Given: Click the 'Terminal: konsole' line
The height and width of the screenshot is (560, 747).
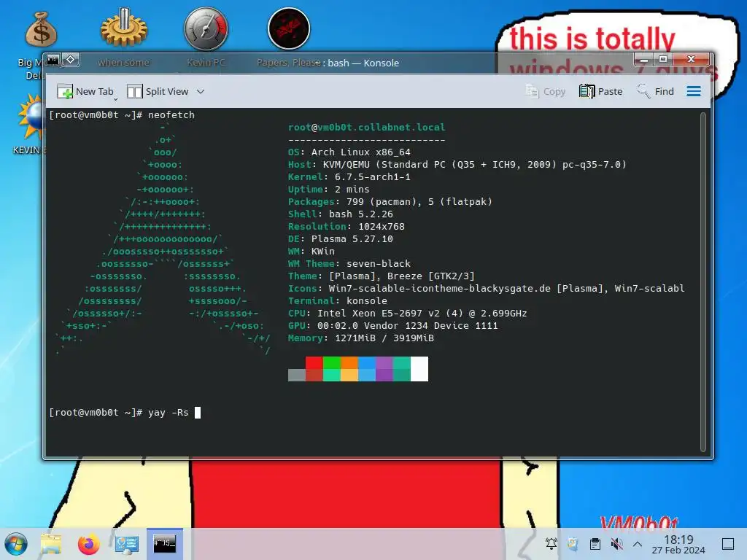Looking at the screenshot, I should (x=337, y=300).
